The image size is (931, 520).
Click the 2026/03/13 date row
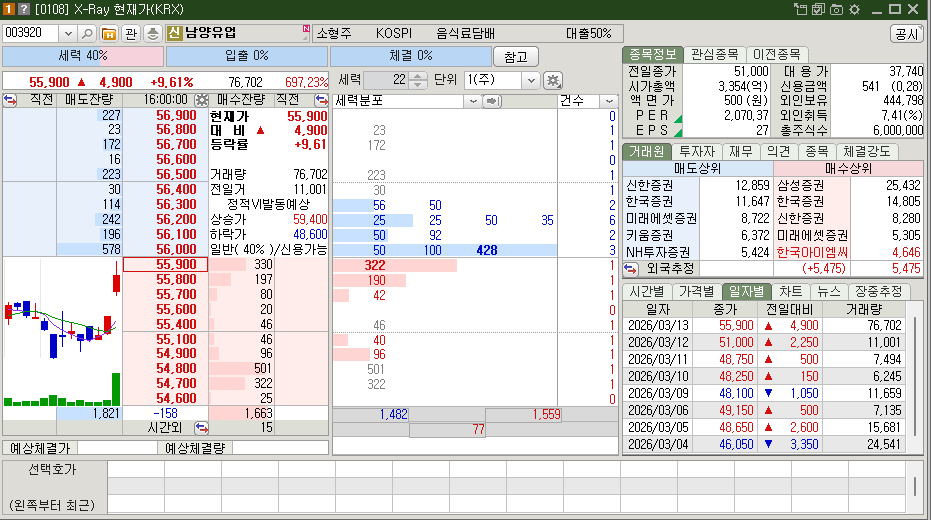(765, 325)
